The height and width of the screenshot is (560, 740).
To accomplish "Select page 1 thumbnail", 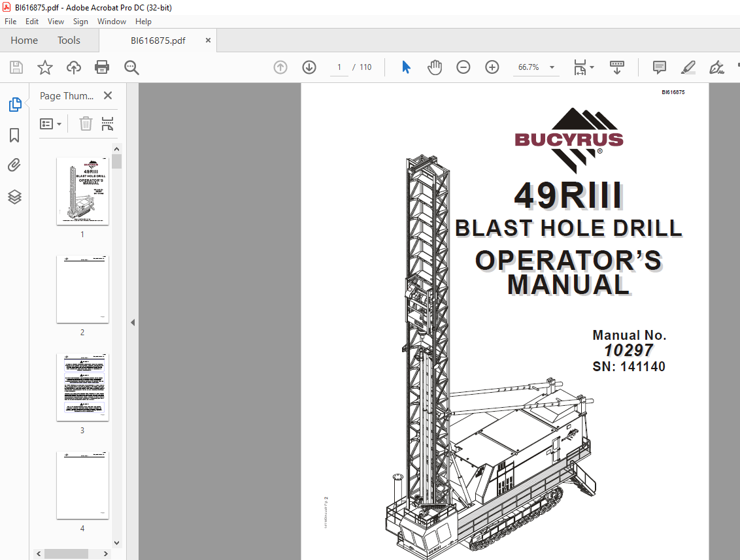I will [x=82, y=191].
